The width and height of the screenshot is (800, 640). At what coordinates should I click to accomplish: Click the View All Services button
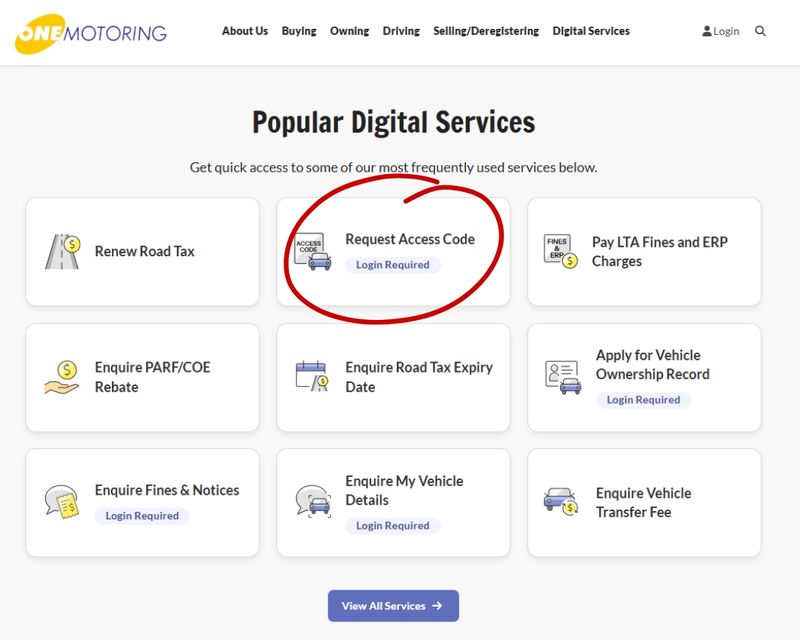(x=393, y=606)
